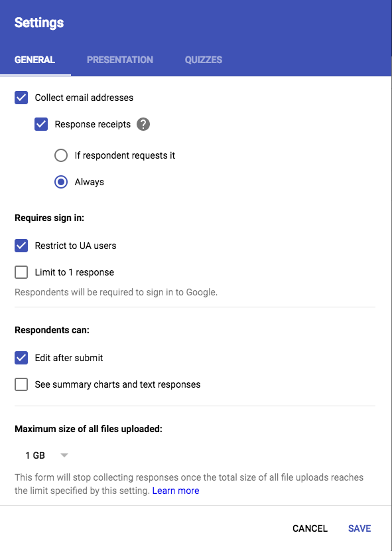Disable Collect email addresses
392x551 pixels.
click(21, 97)
